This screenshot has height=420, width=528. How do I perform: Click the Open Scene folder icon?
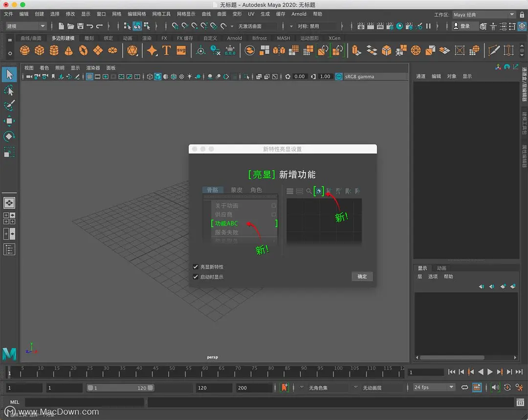coord(70,26)
